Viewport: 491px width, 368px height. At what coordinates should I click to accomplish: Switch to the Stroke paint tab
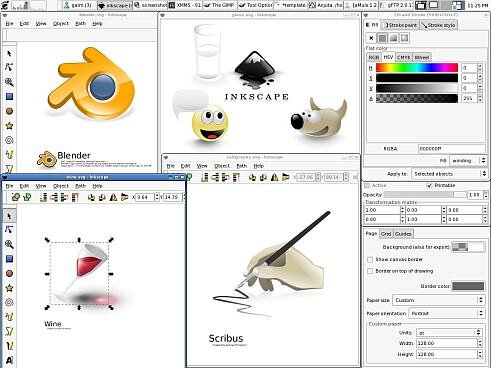click(x=400, y=25)
